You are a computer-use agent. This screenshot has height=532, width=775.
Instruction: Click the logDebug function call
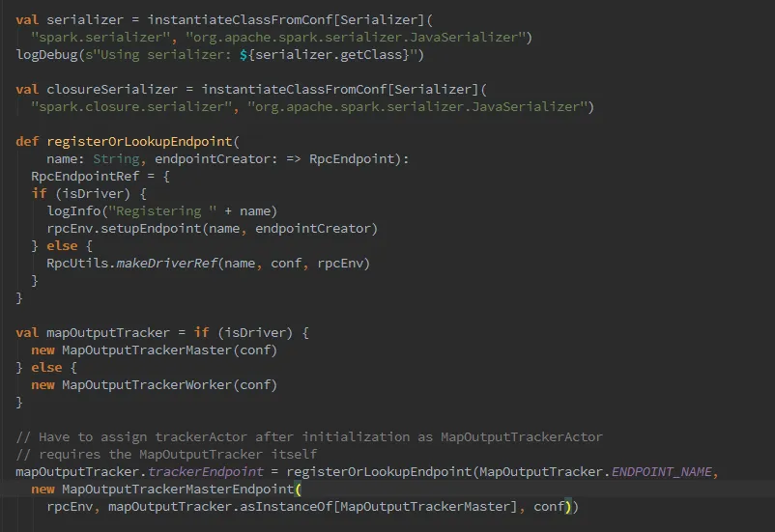(47, 55)
